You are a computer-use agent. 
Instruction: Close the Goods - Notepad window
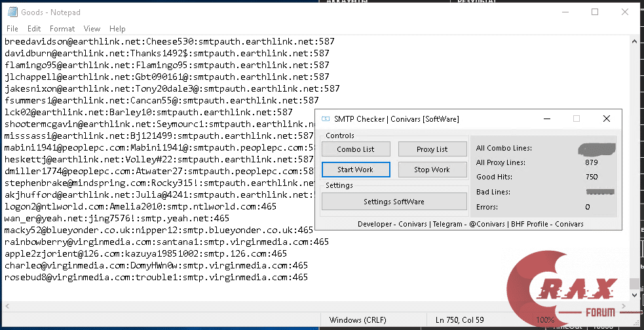point(625,12)
